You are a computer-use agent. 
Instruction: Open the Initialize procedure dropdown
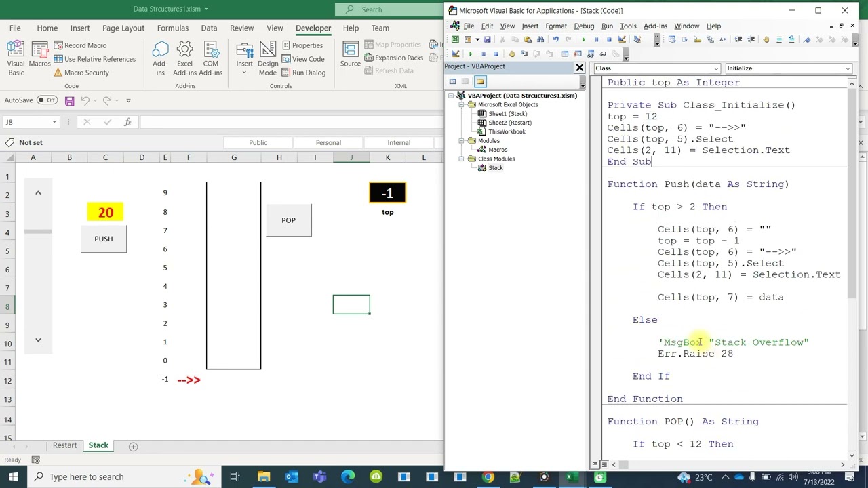click(x=848, y=68)
